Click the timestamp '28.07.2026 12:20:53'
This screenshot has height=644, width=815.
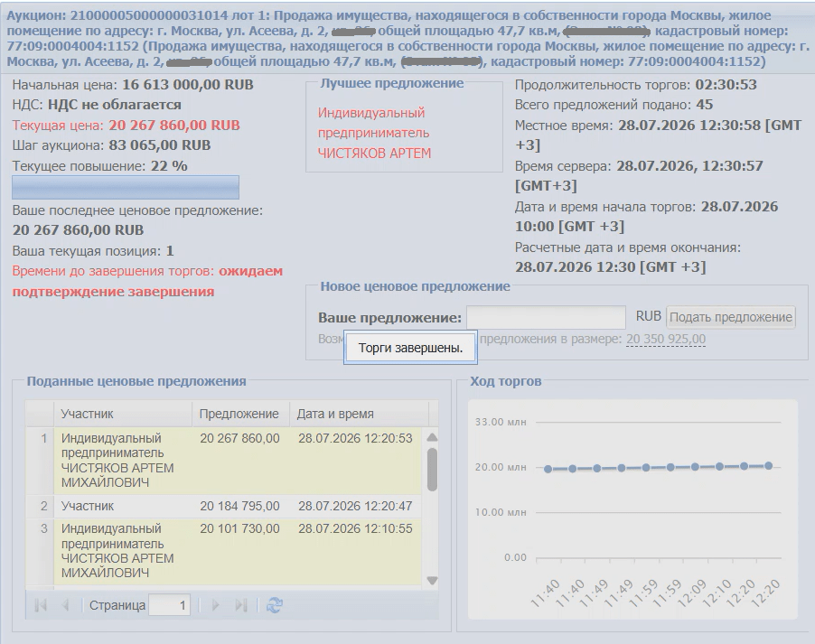[x=355, y=438]
